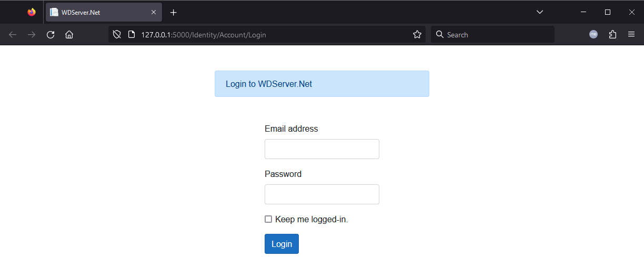This screenshot has width=644, height=257.
Task: Open the Extensions puzzle icon
Action: click(612, 35)
